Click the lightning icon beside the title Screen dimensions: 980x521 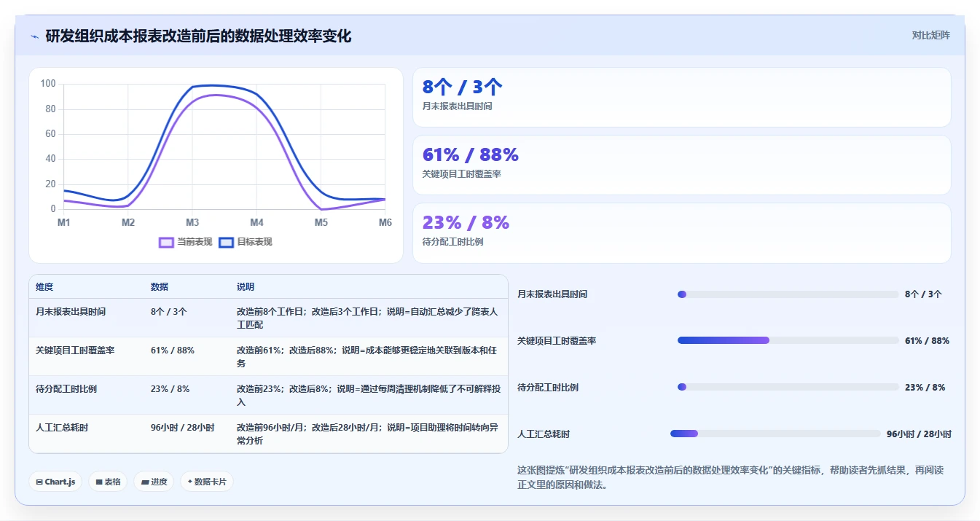35,36
